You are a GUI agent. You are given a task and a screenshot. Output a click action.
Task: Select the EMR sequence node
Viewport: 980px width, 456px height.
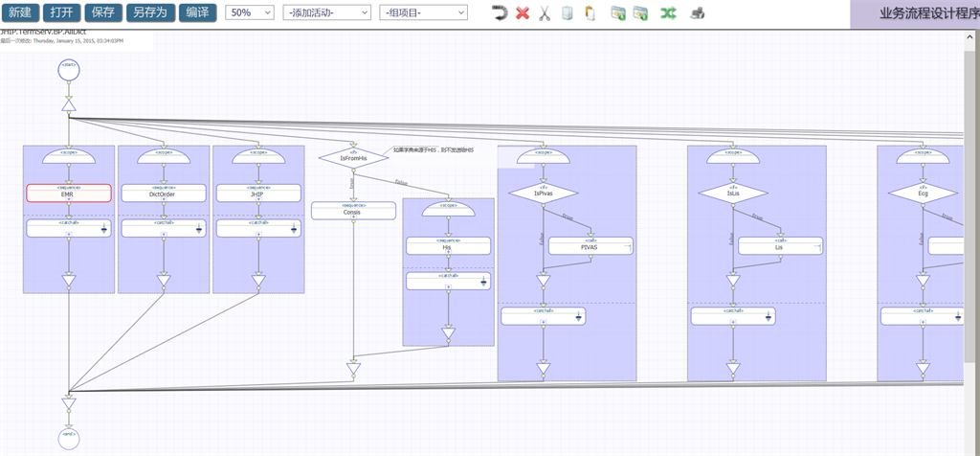(68, 194)
